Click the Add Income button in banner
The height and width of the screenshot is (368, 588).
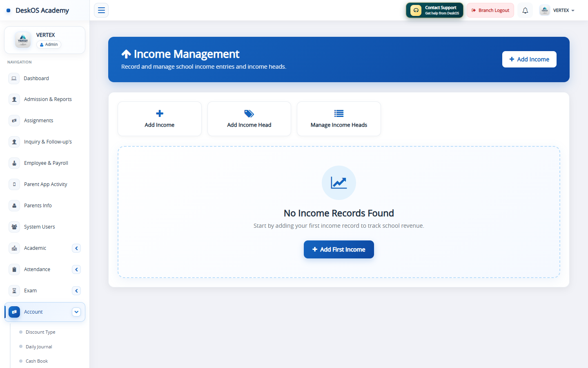pos(529,59)
